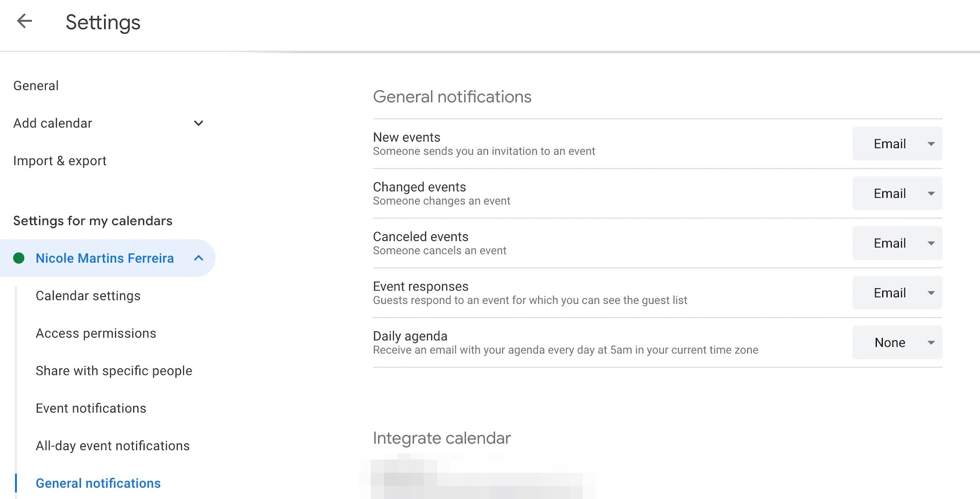Viewport: 980px width, 499px height.
Task: Click the back arrow next to Settings
Action: (25, 22)
